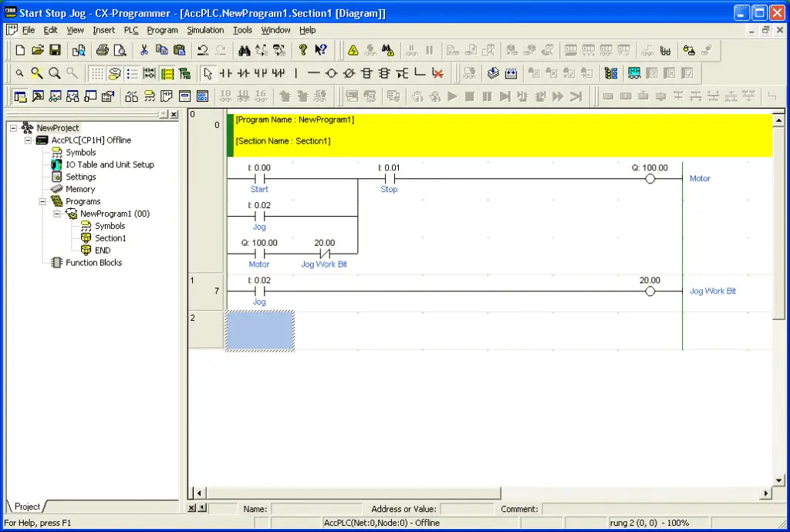Insert a new output coil

point(331,73)
